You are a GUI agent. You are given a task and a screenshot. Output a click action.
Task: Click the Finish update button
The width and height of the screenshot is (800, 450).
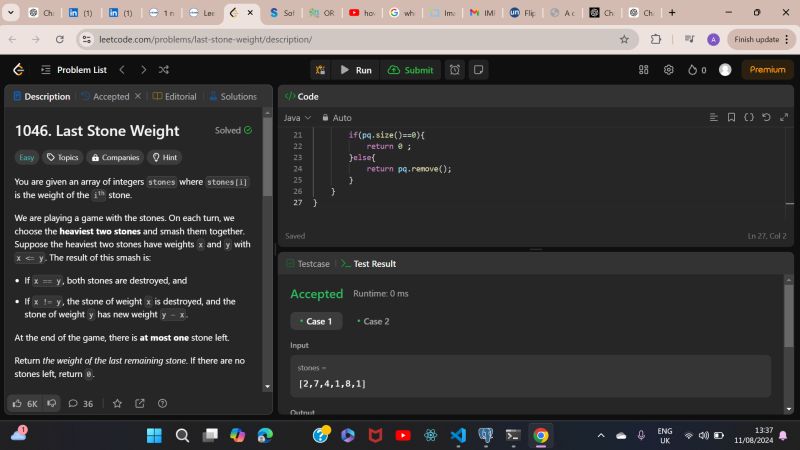point(761,39)
